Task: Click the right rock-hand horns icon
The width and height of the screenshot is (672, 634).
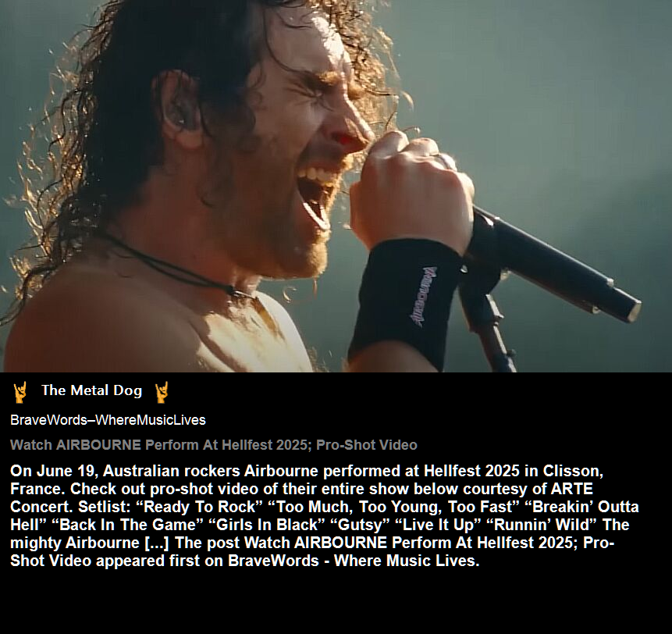Action: [162, 392]
